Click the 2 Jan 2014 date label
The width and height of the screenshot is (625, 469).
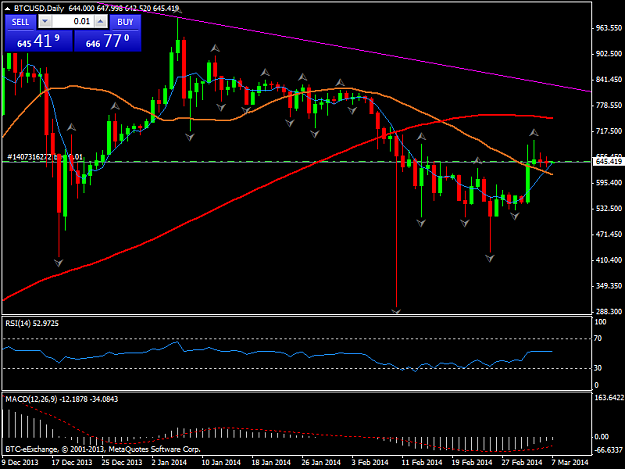click(169, 462)
